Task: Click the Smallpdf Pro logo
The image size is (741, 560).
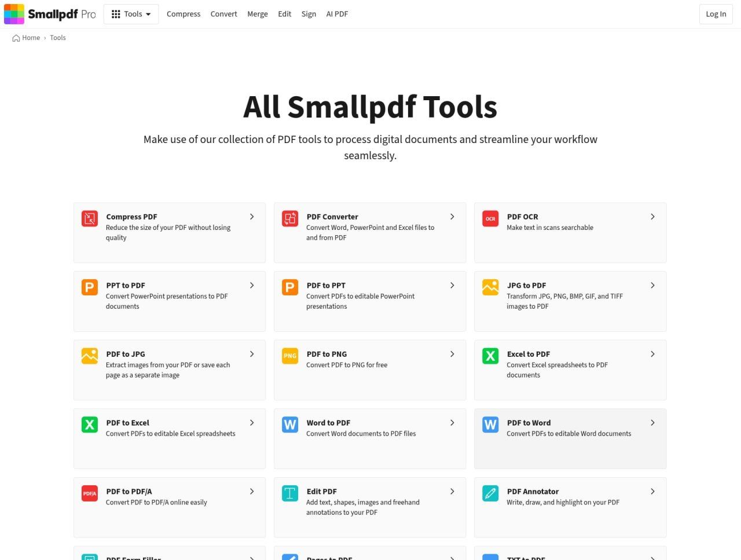Action: click(50, 14)
